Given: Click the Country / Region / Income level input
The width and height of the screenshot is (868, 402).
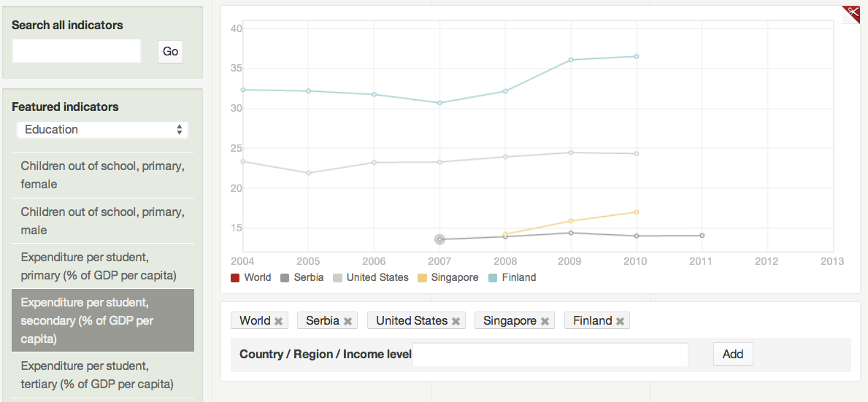Looking at the screenshot, I should point(550,354).
